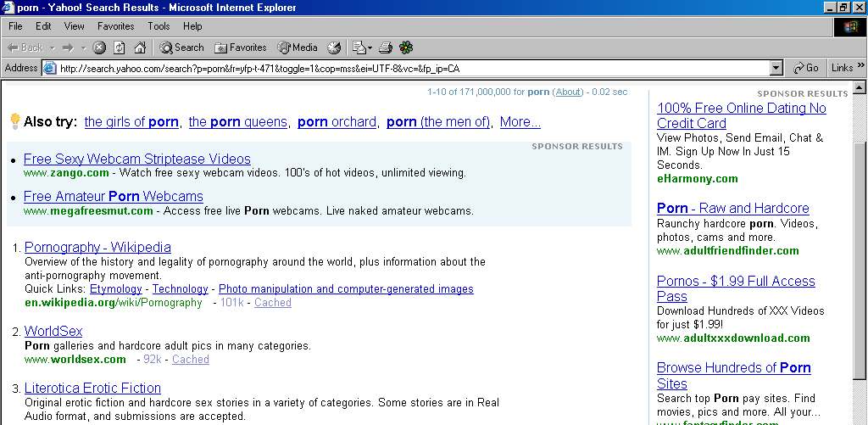
Task: Click the scrollbar up arrow
Action: coord(860,87)
